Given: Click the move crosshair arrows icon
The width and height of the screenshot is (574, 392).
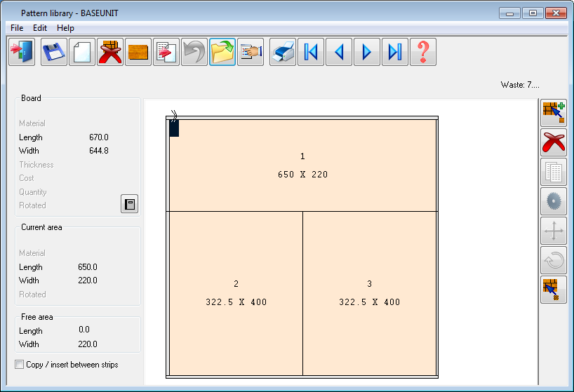Looking at the screenshot, I should [x=554, y=231].
